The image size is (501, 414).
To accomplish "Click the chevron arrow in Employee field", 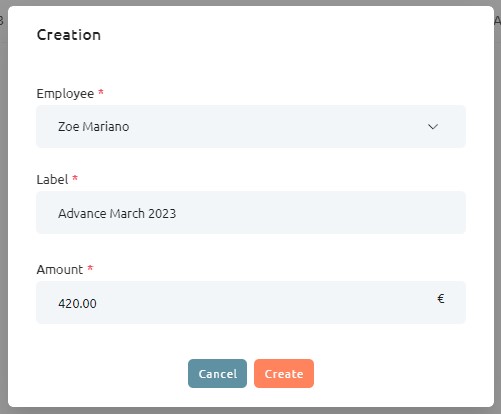I will click(x=433, y=127).
